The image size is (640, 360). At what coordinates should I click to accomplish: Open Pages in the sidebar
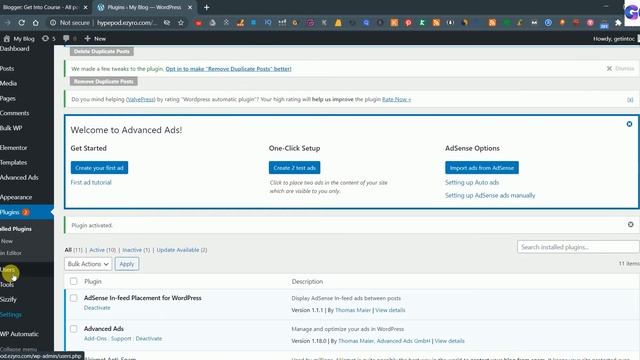(x=8, y=98)
